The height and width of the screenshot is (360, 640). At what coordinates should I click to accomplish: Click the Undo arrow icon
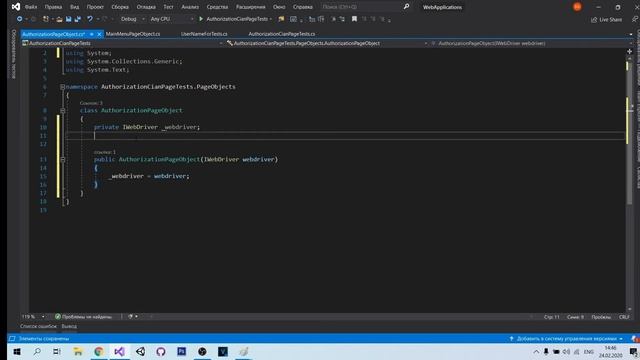(x=90, y=19)
